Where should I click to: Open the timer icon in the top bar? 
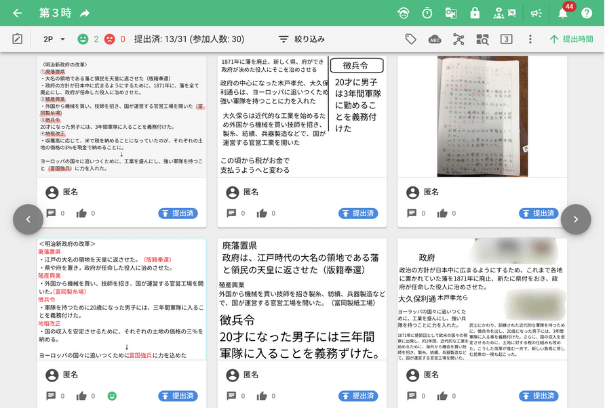427,13
